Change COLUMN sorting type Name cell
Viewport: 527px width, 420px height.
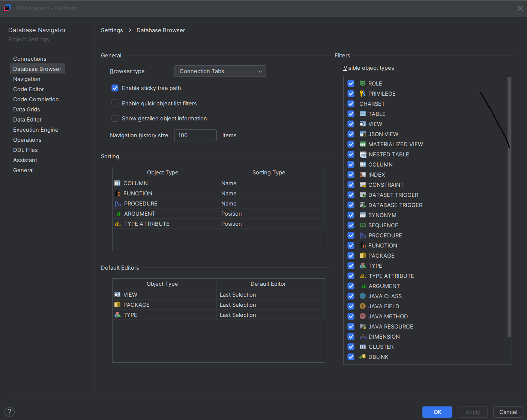[x=271, y=183]
